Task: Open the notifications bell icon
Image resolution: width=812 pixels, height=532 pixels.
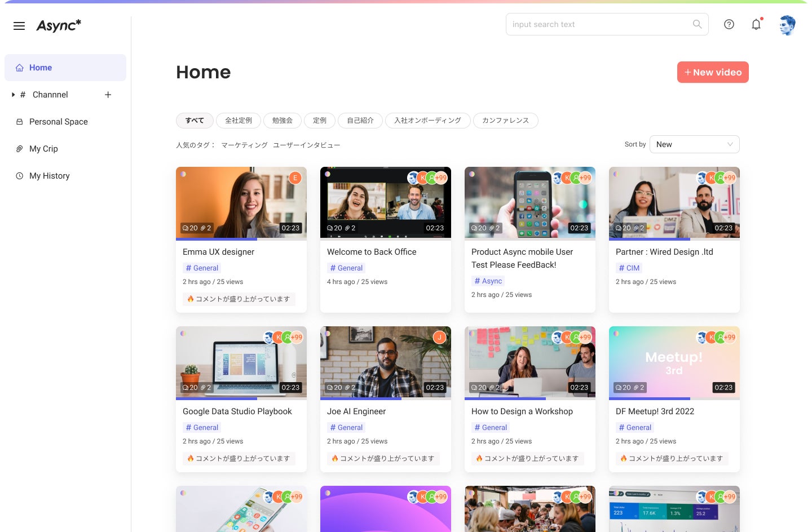Action: 756,24
